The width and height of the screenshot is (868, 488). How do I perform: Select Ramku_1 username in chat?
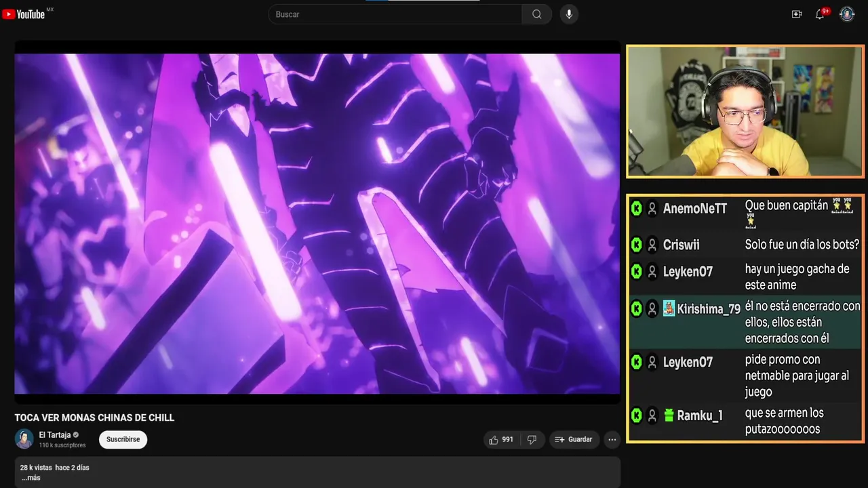click(x=700, y=416)
